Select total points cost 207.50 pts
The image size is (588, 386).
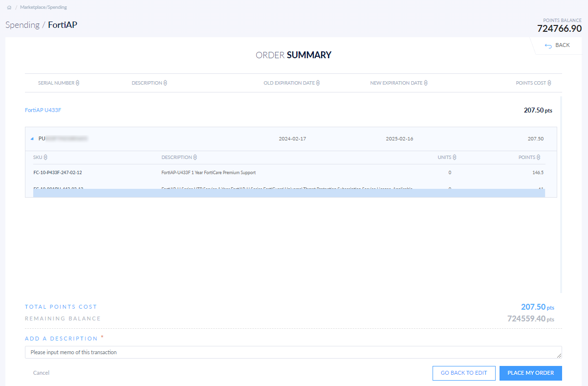click(538, 307)
